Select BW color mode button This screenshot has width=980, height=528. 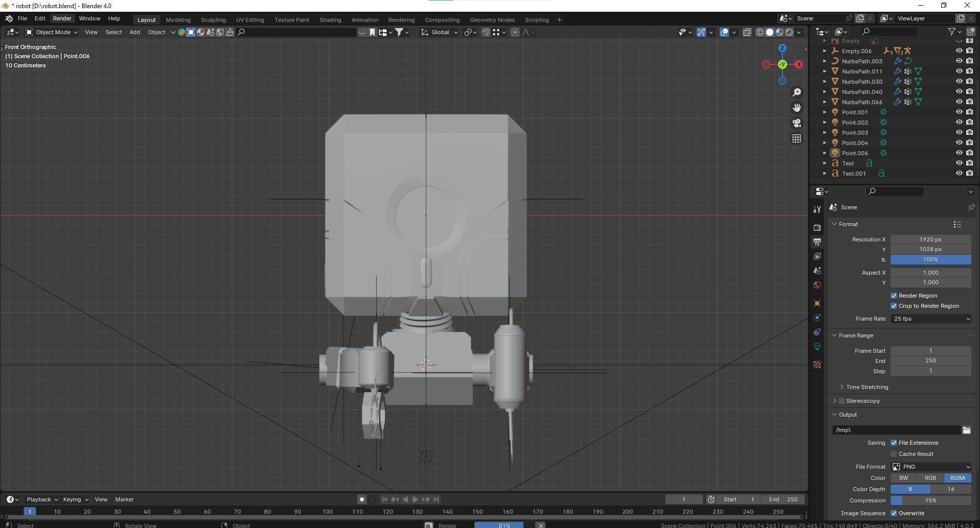coord(904,478)
